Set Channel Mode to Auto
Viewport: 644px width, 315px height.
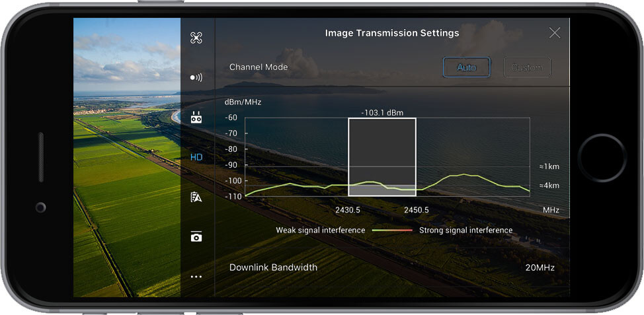pos(466,67)
